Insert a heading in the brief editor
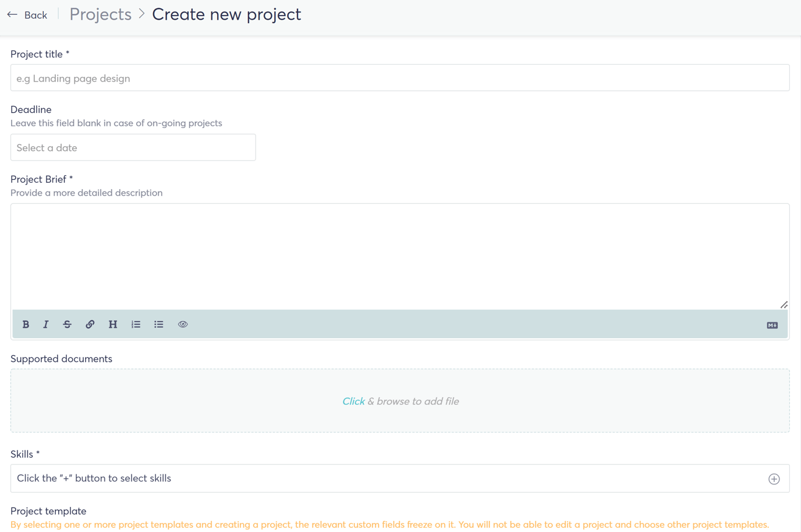Viewport: 801px width, 532px height. click(x=112, y=324)
